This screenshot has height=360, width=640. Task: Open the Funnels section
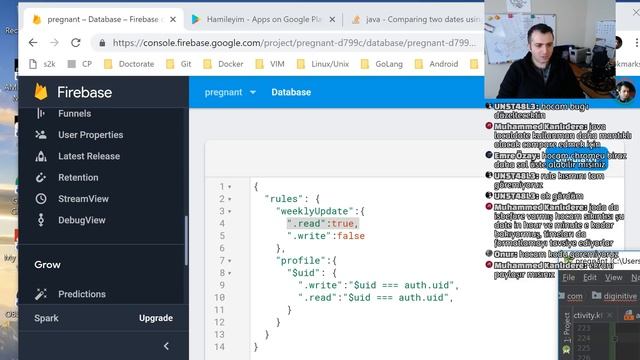pyautogui.click(x=74, y=113)
